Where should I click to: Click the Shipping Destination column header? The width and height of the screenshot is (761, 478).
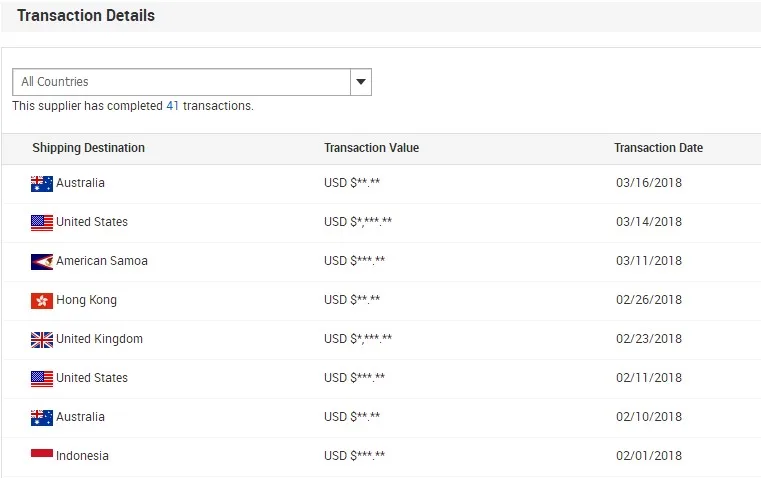(88, 148)
